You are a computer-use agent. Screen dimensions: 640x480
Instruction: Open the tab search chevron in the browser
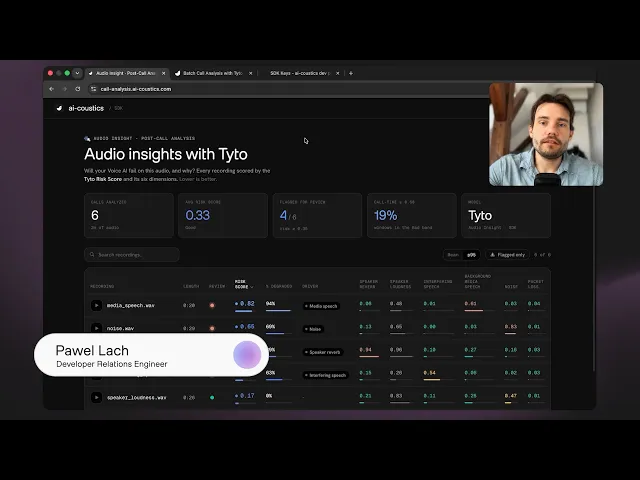click(77, 73)
